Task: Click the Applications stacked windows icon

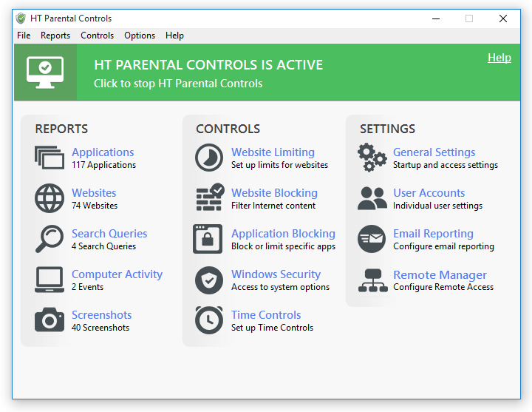Action: (50, 158)
